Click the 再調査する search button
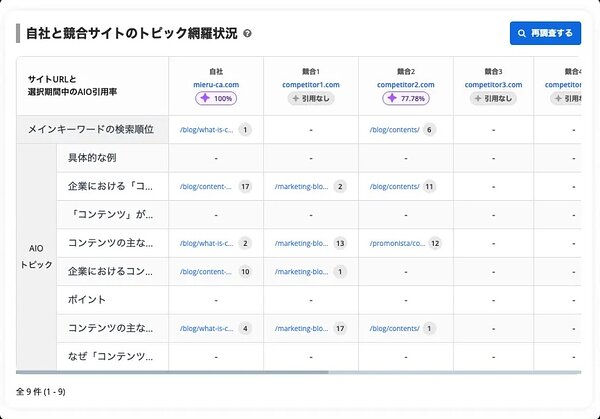This screenshot has height=419, width=600. pos(545,33)
